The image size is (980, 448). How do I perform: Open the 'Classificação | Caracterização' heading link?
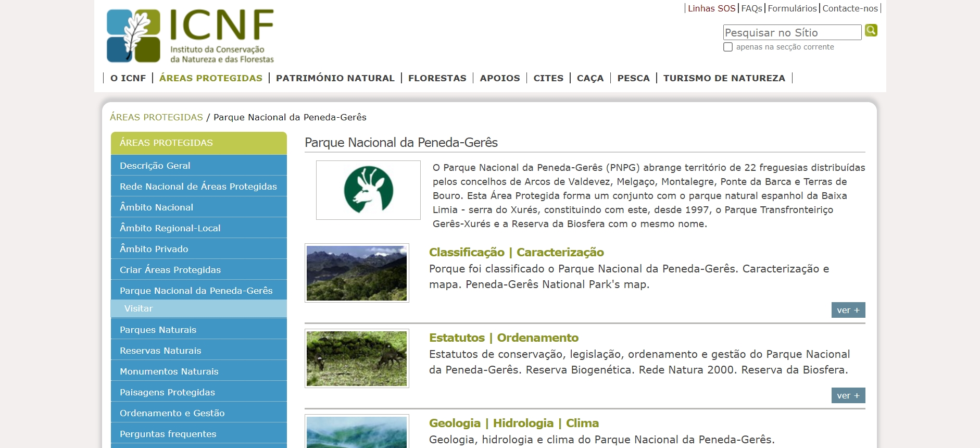(x=517, y=253)
